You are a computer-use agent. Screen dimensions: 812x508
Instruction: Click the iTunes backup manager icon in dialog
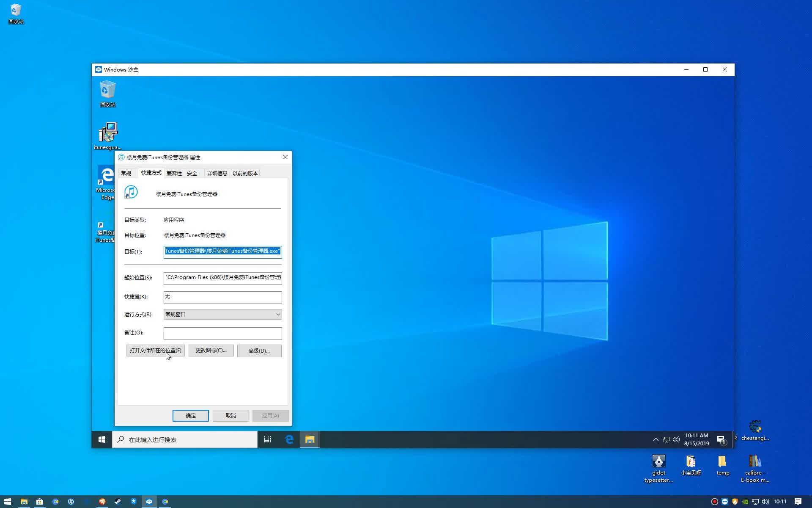pos(131,192)
